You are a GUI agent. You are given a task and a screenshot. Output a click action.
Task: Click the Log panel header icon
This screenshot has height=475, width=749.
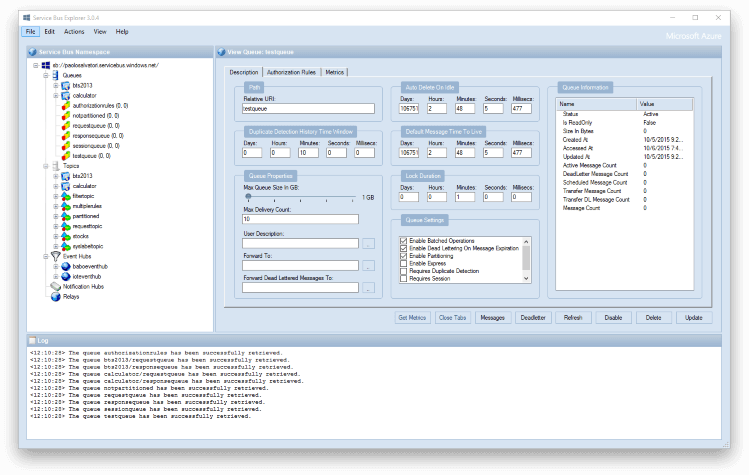[x=32, y=340]
